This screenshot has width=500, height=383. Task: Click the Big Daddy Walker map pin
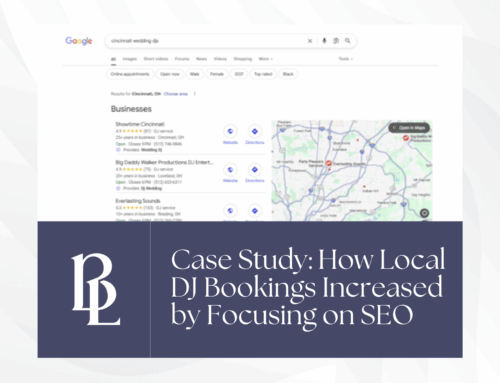406,137
